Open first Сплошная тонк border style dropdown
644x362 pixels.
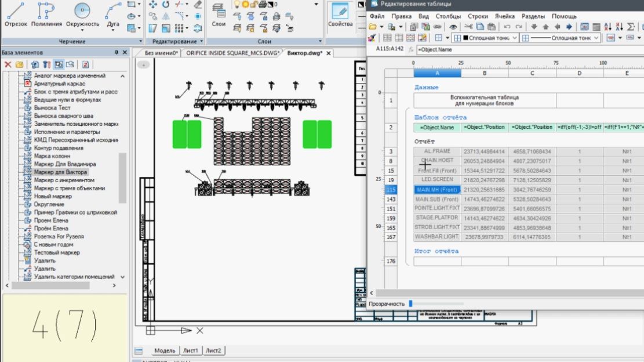tap(514, 38)
